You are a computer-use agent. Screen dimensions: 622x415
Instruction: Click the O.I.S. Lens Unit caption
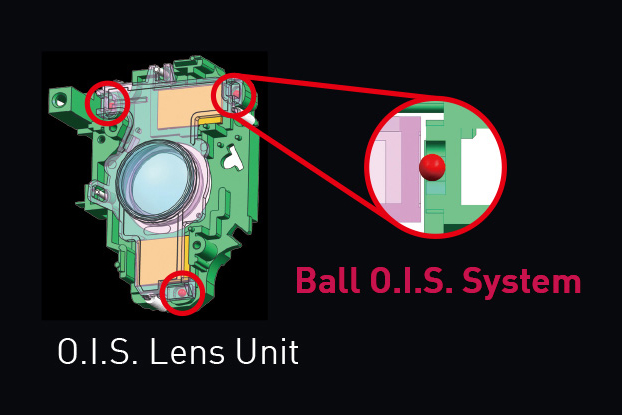point(178,352)
